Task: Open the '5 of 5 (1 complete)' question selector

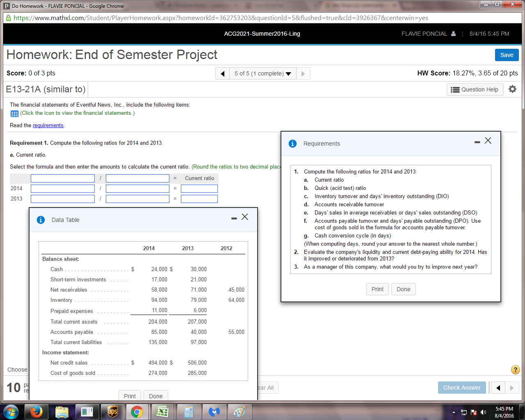Action: (x=263, y=73)
